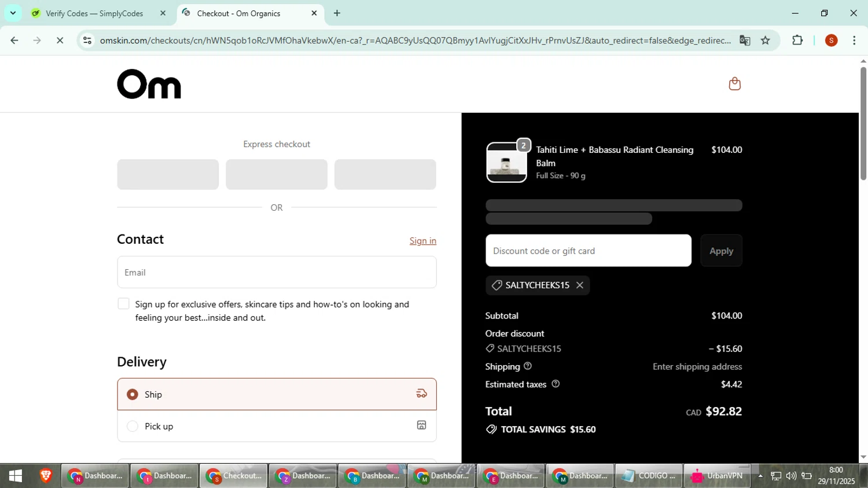Open the Chrome three-dot menu
Image resolution: width=868 pixels, height=488 pixels.
(854, 41)
